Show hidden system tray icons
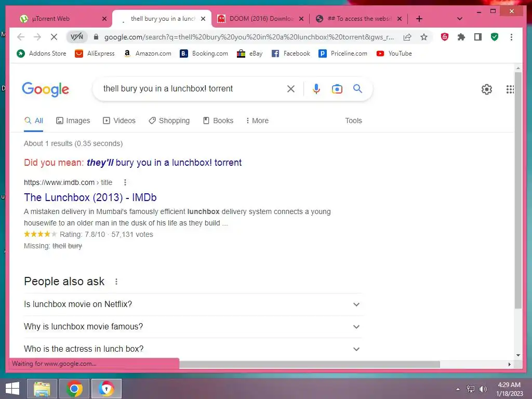Screen dimensions: 532x399 (458, 389)
